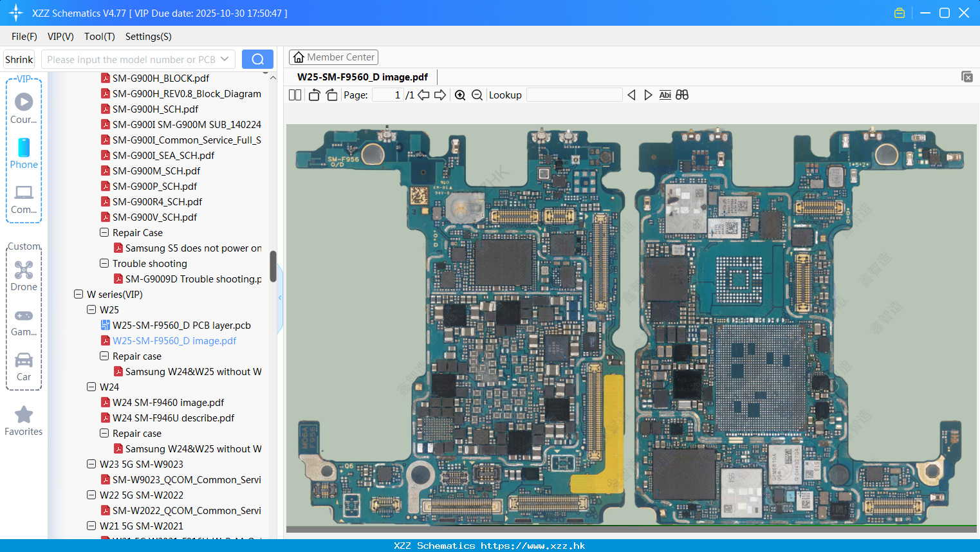The width and height of the screenshot is (980, 552).
Task: Zoom out of the PDF image
Action: coord(477,95)
